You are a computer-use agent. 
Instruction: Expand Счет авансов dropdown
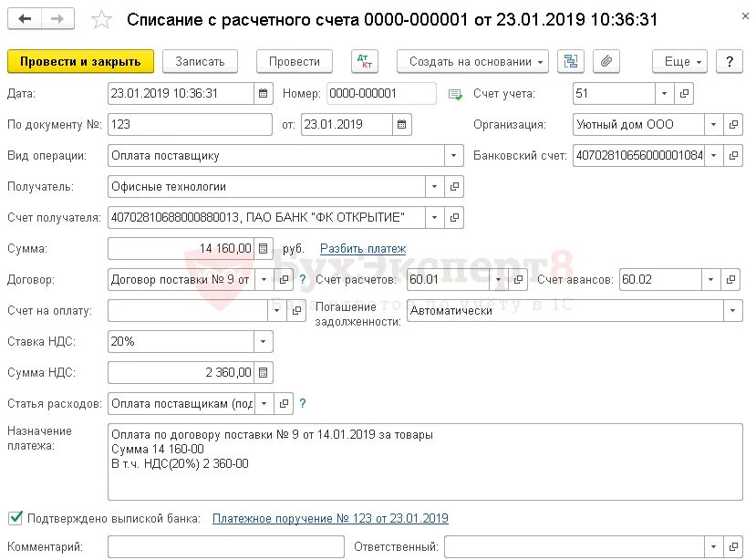710,280
